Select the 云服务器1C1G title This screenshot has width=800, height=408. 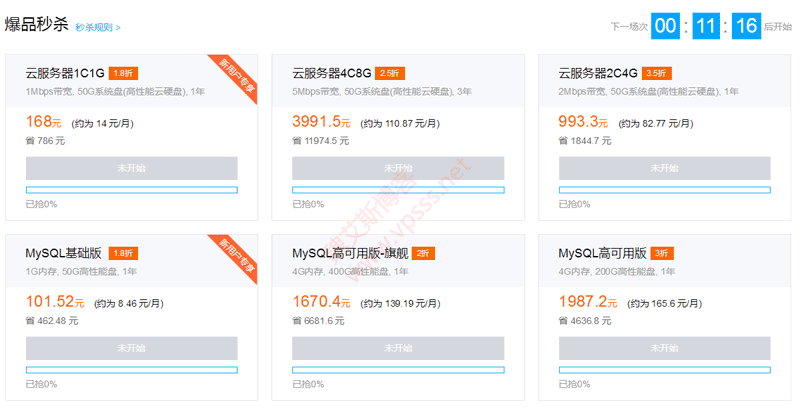pyautogui.click(x=65, y=73)
